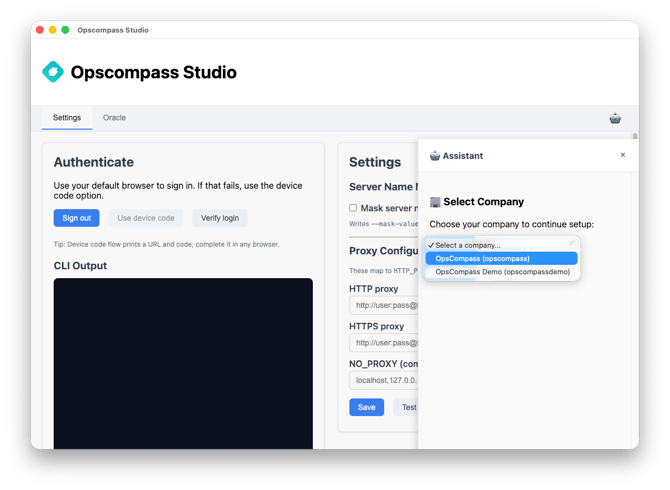Click the 'Authenticate' heading
670x490 pixels.
[94, 162]
